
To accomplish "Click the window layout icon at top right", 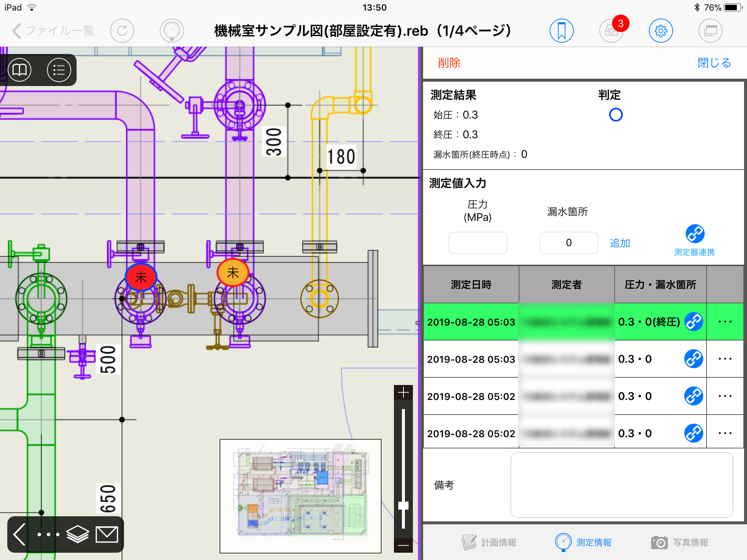I will (710, 31).
